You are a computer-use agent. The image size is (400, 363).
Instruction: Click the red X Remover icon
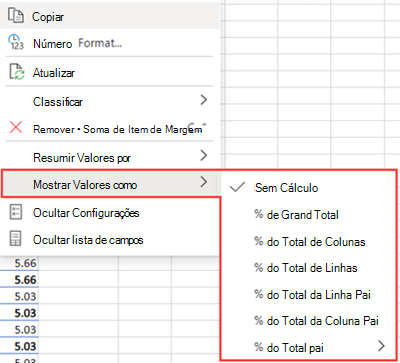(x=16, y=127)
